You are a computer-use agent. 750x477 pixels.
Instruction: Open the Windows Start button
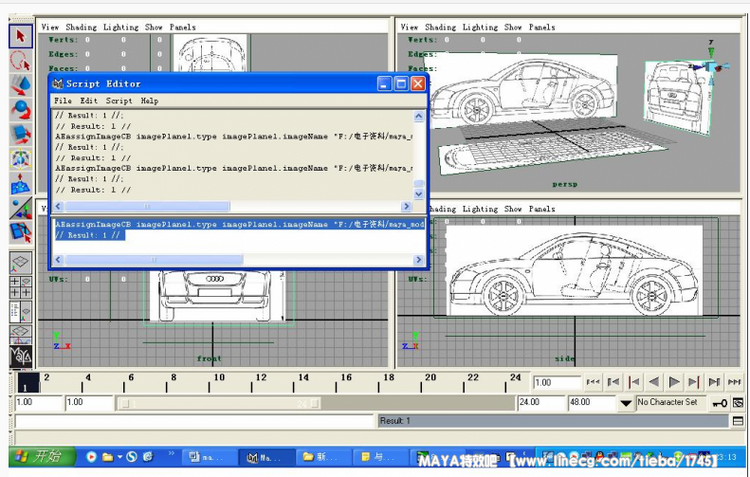pos(42,457)
